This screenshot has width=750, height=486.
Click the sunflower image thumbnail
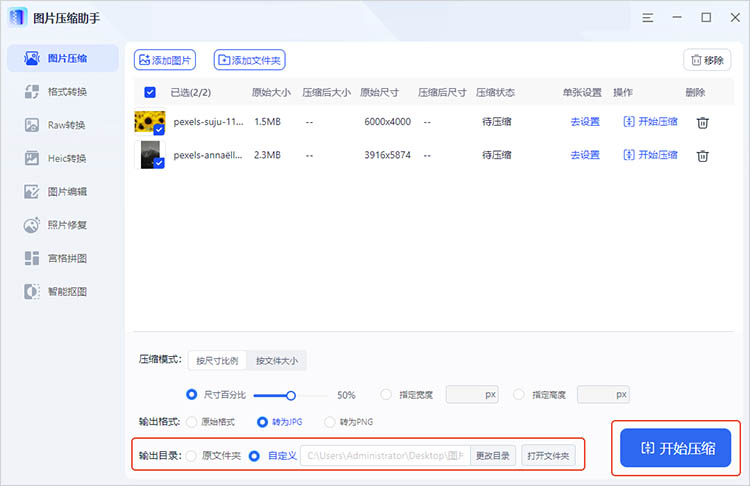pos(150,122)
